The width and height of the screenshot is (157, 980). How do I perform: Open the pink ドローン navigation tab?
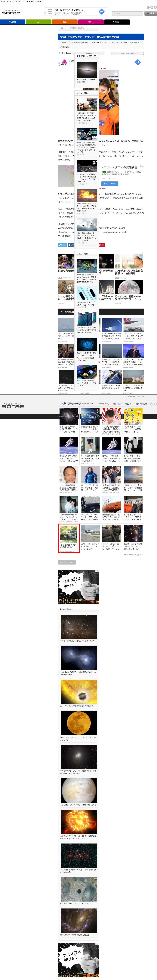pos(91,22)
